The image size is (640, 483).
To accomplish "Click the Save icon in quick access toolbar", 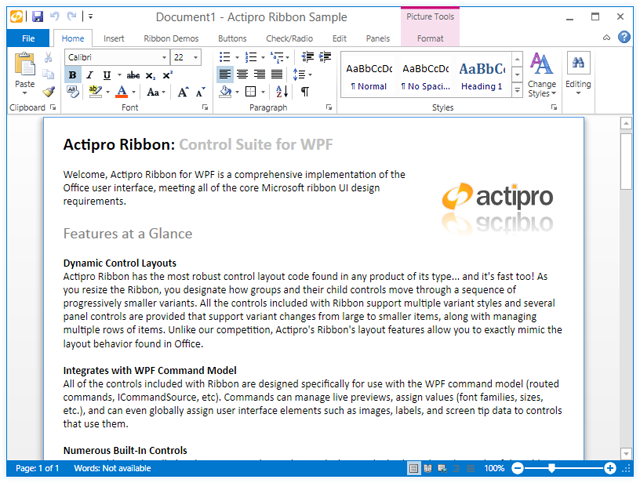I will click(x=38, y=17).
